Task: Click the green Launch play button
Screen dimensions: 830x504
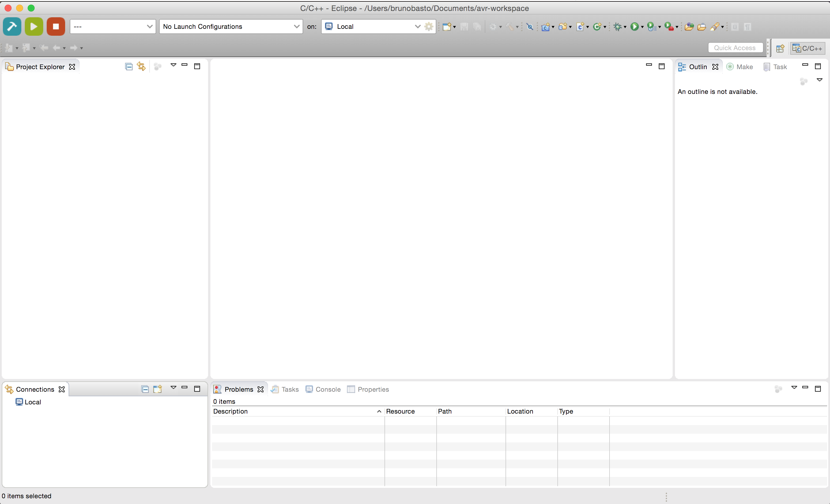Action: [34, 26]
